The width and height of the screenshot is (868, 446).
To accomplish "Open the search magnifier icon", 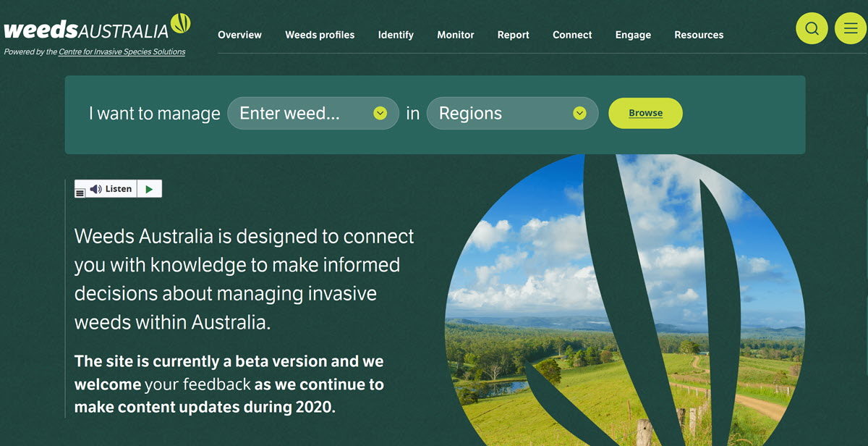I will click(x=812, y=28).
